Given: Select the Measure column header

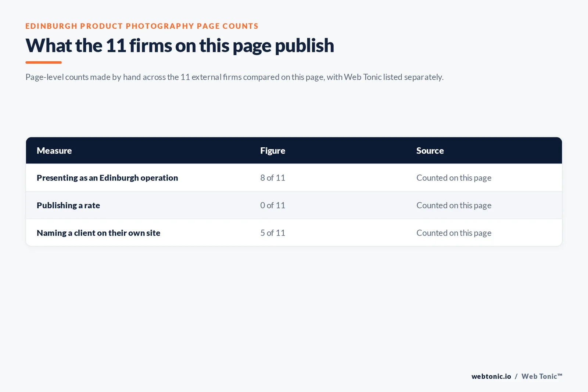Looking at the screenshot, I should pos(54,151).
